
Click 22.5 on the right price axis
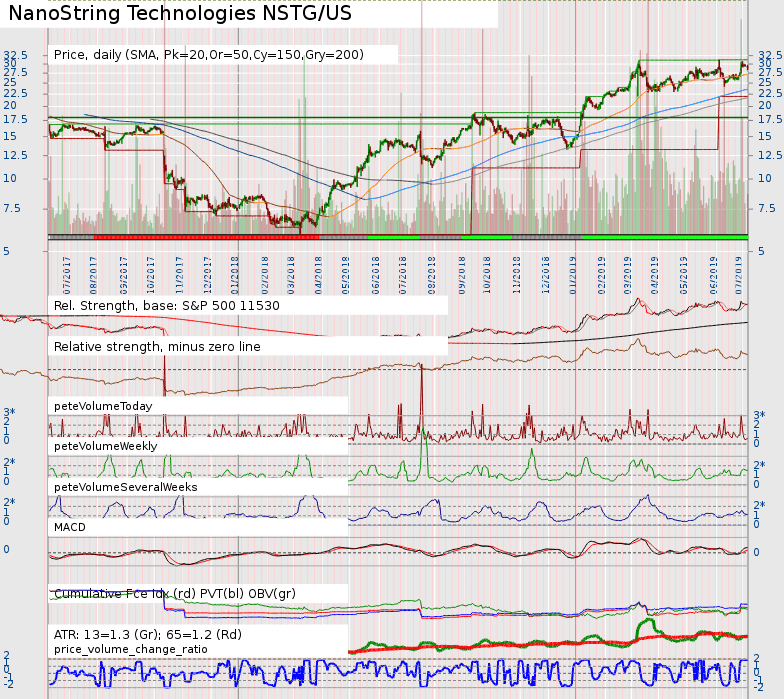tap(770, 94)
